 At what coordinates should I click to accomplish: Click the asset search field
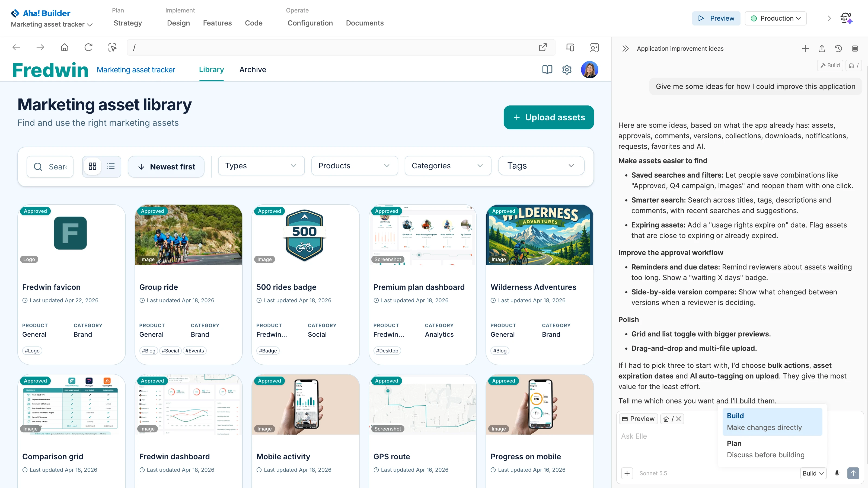(x=50, y=167)
